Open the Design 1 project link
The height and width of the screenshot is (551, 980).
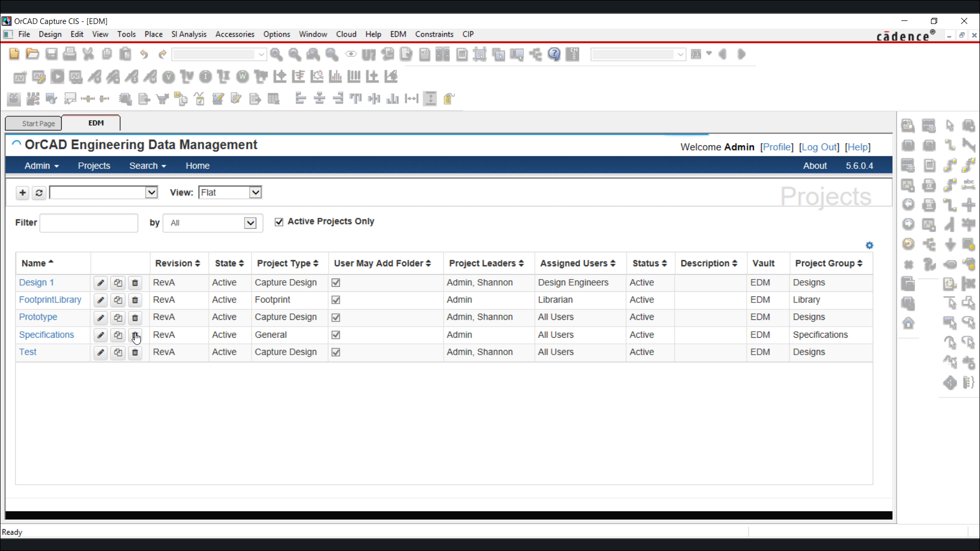[x=36, y=283]
